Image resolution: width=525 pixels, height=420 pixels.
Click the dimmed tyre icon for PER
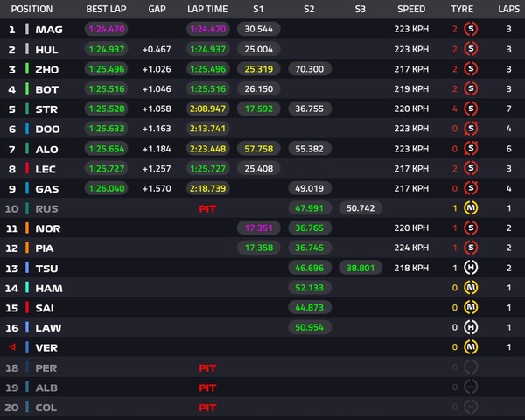click(471, 367)
